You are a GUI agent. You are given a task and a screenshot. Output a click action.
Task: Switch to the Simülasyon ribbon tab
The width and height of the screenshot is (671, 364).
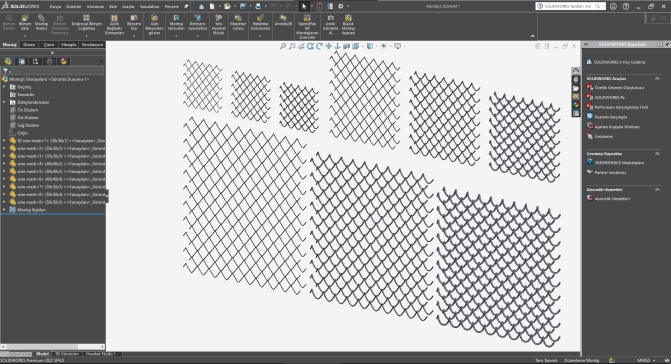coord(92,44)
